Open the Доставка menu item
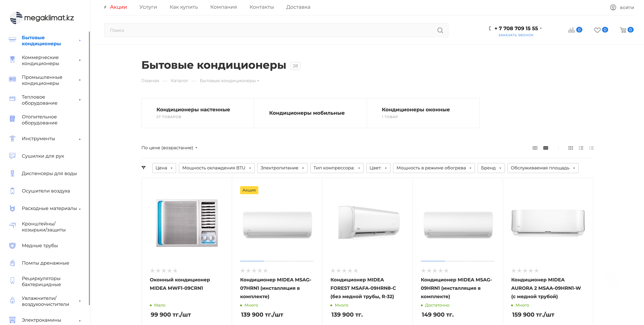This screenshot has height=325, width=644. pyautogui.click(x=298, y=7)
